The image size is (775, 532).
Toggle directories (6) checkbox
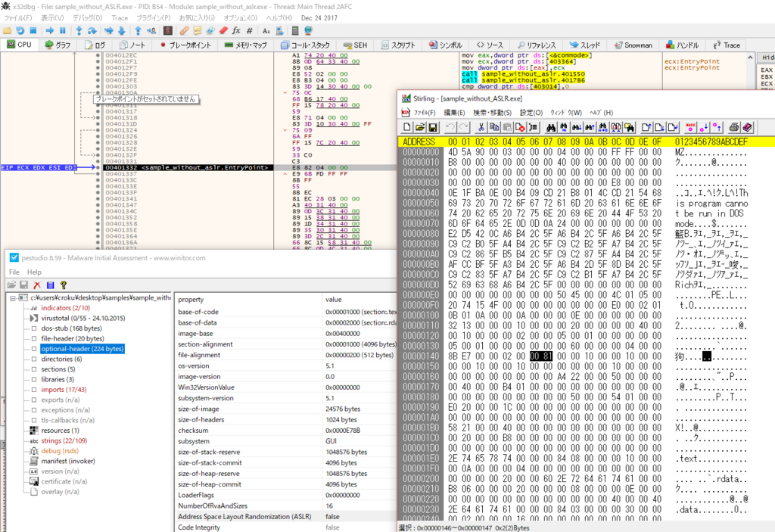coord(34,359)
